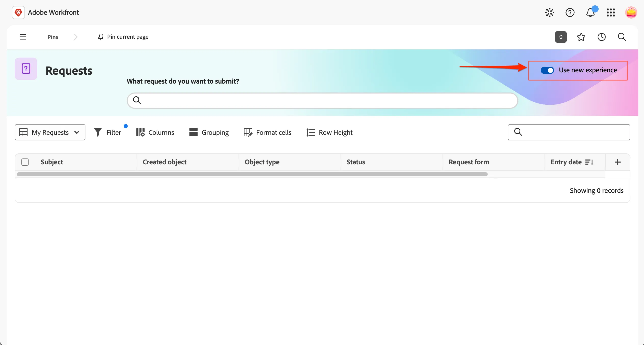
Task: Open Filter options
Action: click(108, 132)
